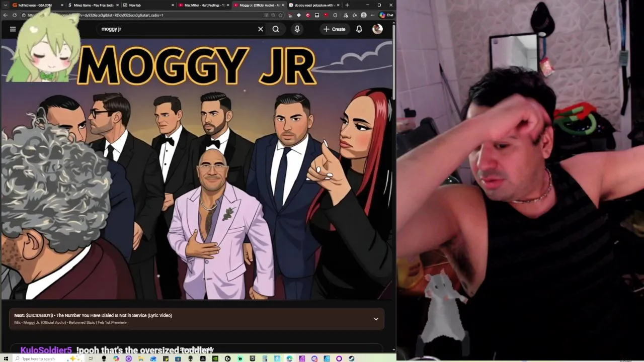Start voice search with the microphone
This screenshot has height=362, width=644.
click(297, 29)
